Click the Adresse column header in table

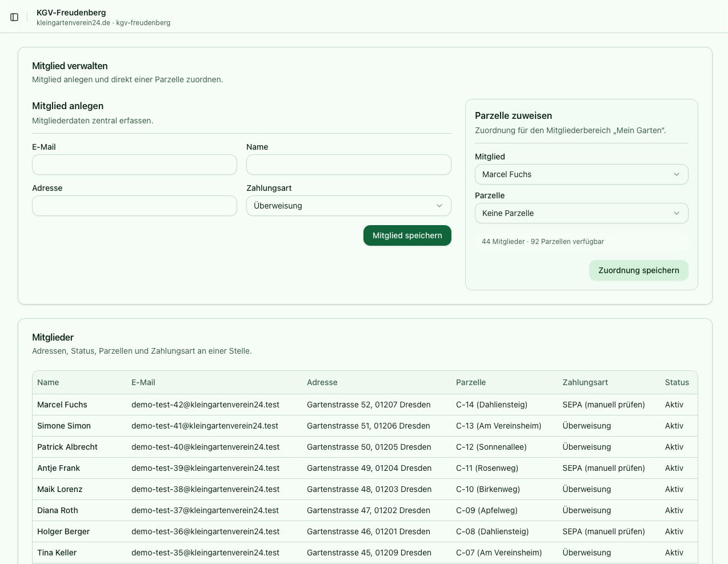point(322,382)
